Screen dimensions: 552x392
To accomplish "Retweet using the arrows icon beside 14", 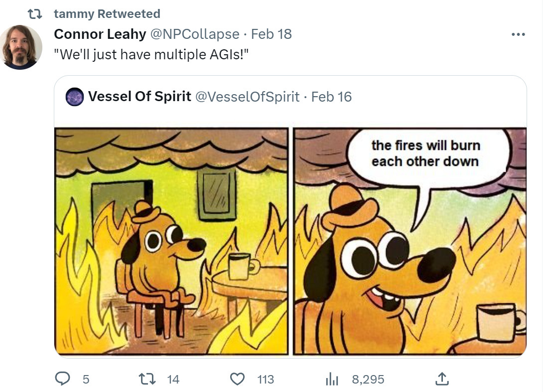I will [147, 379].
